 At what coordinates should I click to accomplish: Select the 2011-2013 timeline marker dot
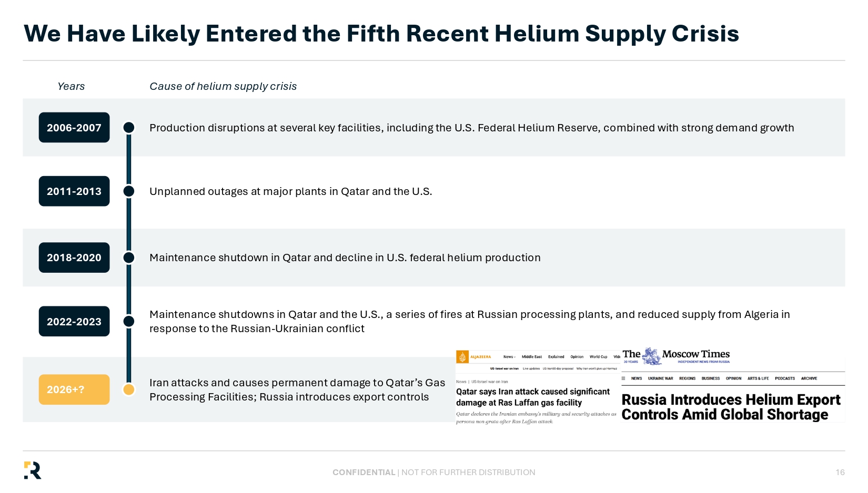129,191
